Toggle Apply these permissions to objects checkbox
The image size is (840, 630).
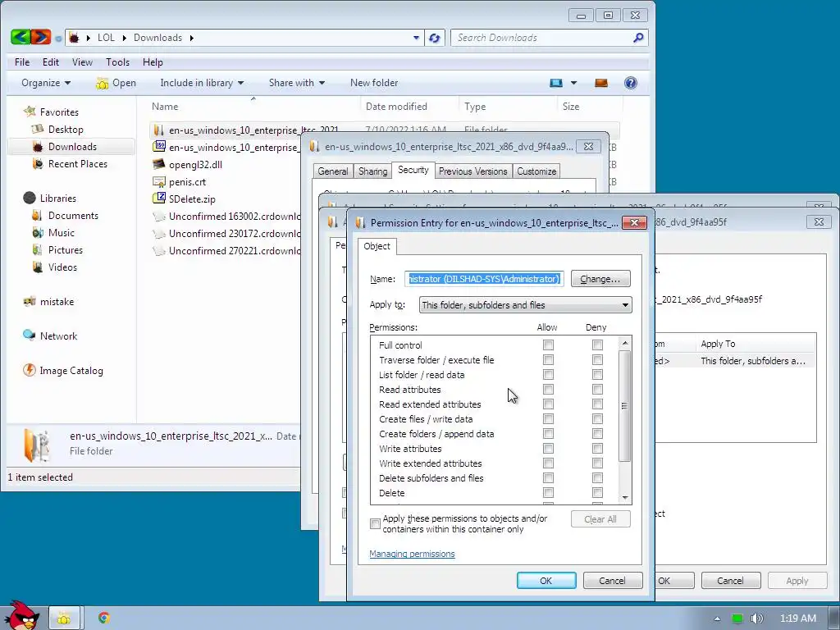375,523
